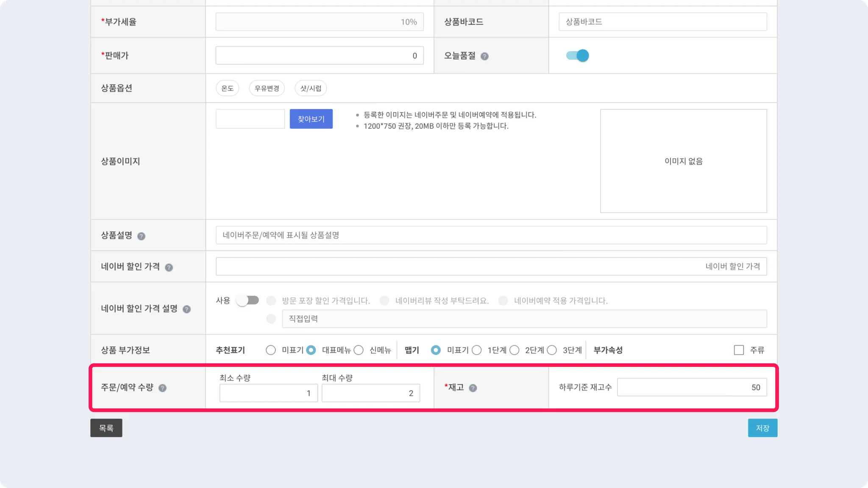Click the 샷/시럽 option chip

coord(311,88)
